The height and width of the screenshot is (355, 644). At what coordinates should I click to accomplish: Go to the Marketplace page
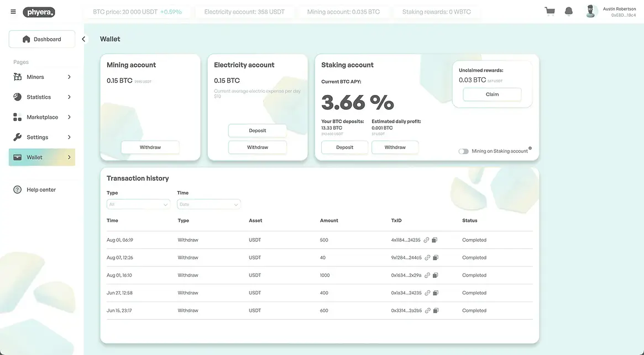[x=42, y=117]
